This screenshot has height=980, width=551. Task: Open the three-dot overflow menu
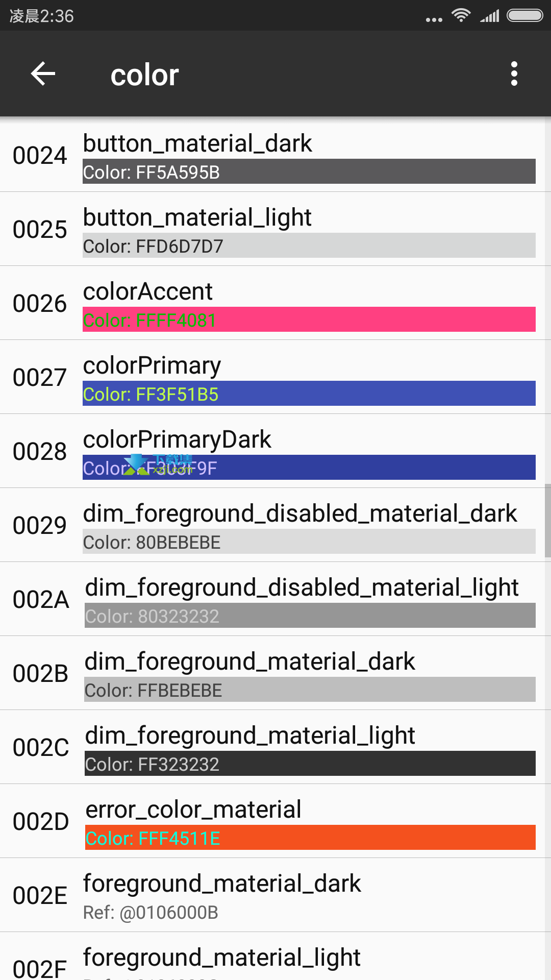coord(514,74)
